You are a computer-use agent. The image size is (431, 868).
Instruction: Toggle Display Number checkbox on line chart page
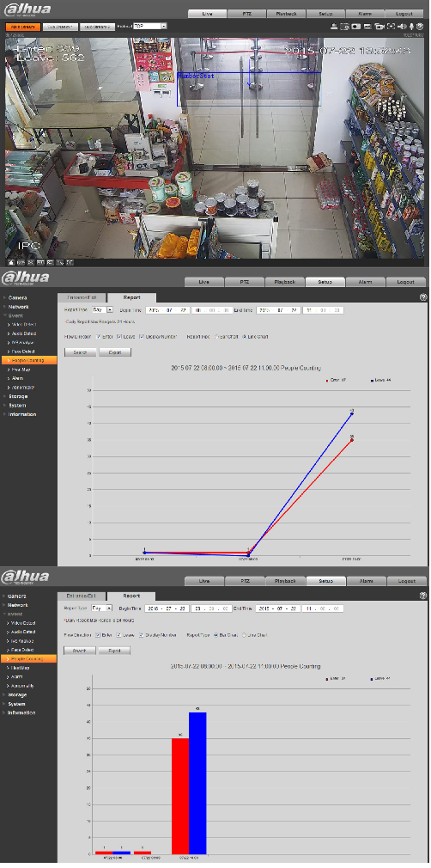(142, 336)
